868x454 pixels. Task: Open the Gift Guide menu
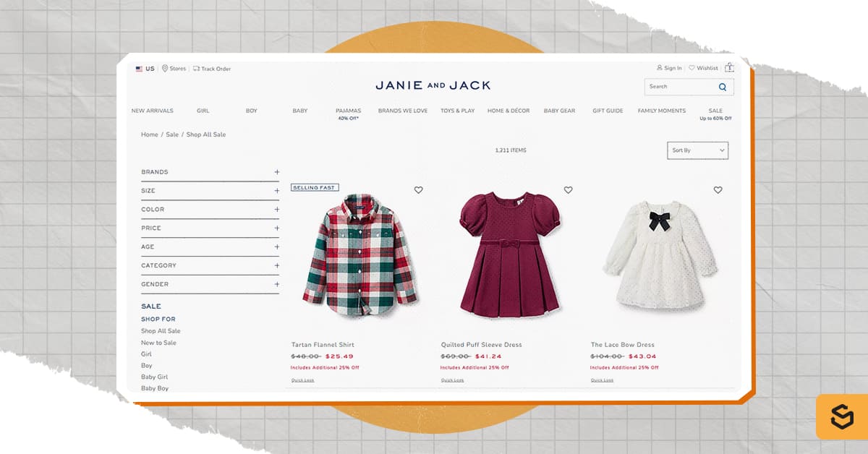[x=608, y=111]
